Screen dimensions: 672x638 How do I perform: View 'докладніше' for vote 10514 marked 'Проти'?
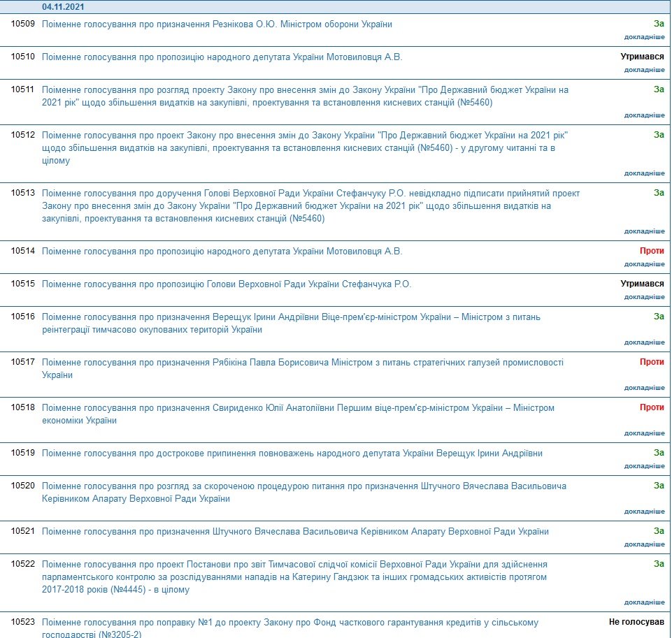(644, 264)
